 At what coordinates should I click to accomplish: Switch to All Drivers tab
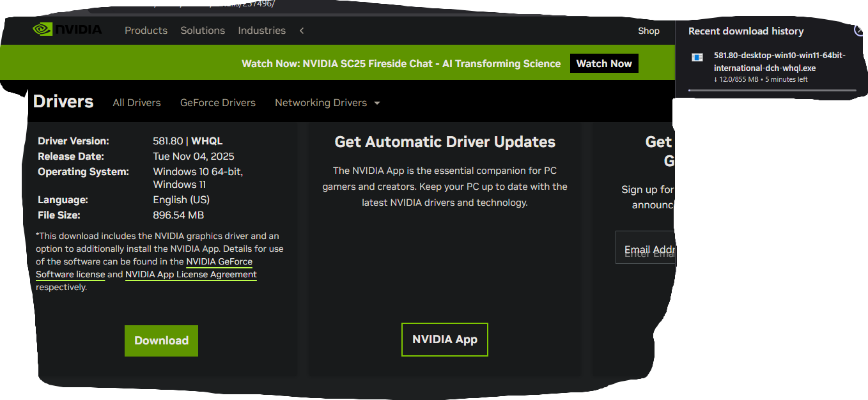point(137,103)
